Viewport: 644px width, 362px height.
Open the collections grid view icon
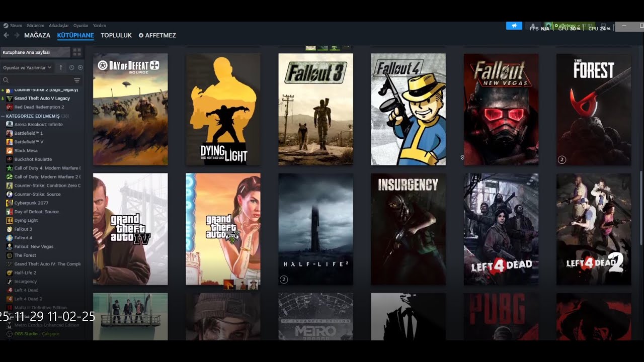tap(77, 52)
